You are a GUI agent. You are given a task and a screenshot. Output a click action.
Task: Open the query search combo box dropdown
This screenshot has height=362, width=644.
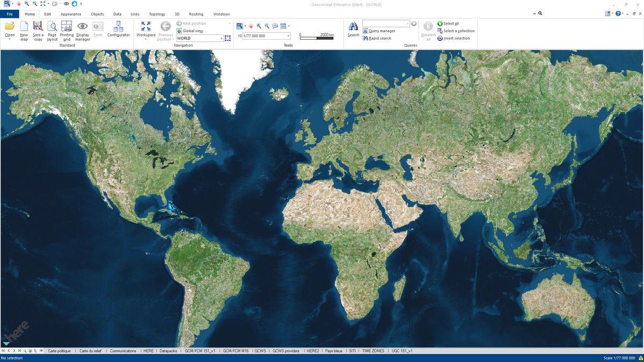[407, 24]
